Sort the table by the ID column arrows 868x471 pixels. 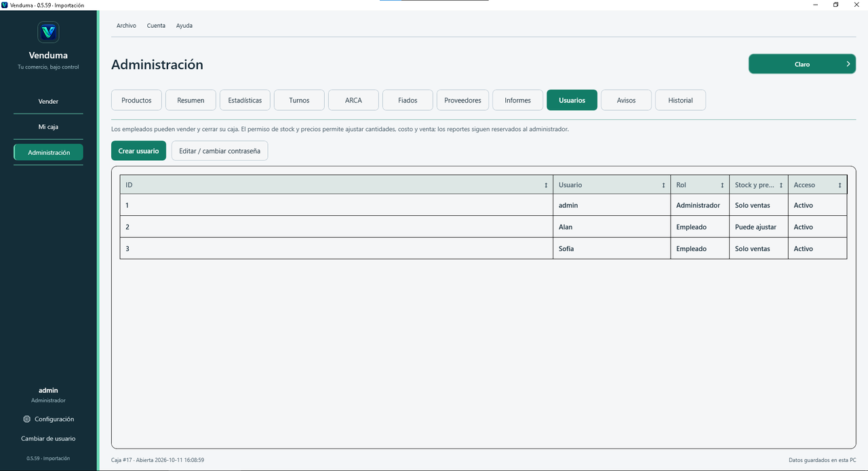pos(546,185)
